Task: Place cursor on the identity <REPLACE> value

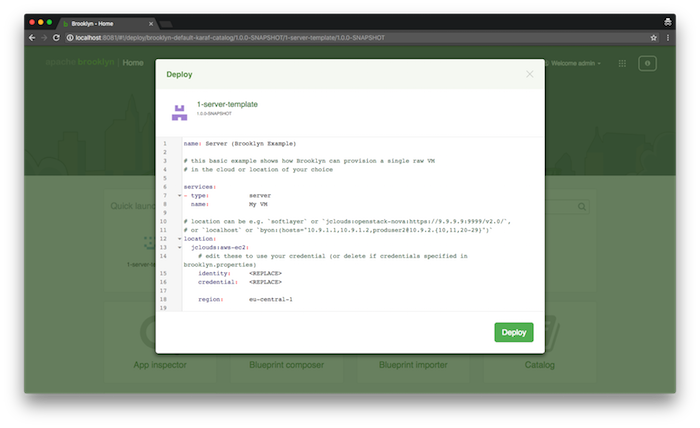Action: click(x=265, y=272)
